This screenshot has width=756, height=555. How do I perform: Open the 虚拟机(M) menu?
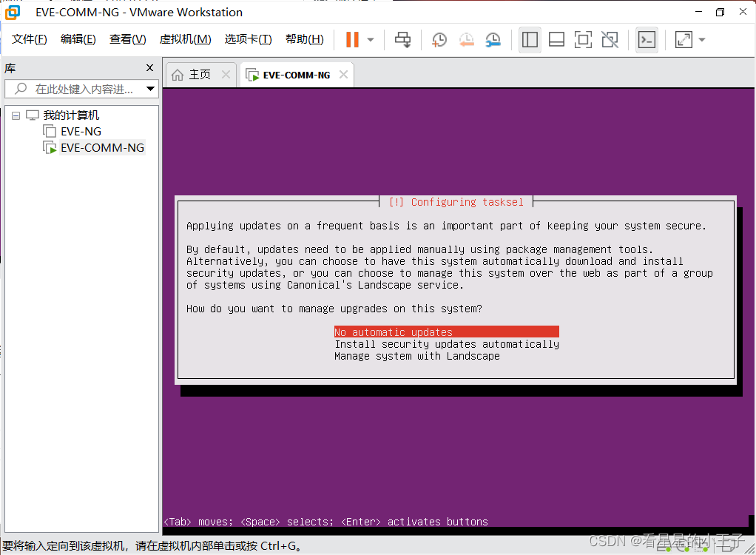point(185,39)
